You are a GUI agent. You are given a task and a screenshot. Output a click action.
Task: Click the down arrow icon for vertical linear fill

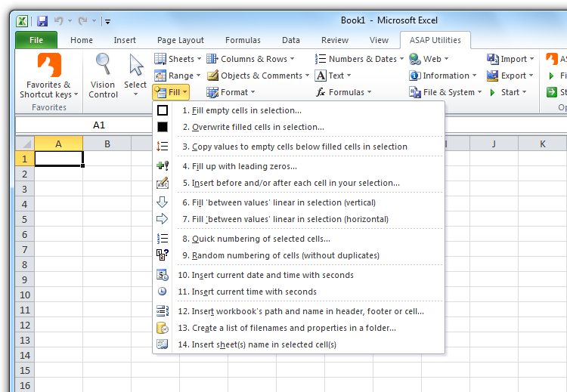pos(162,202)
